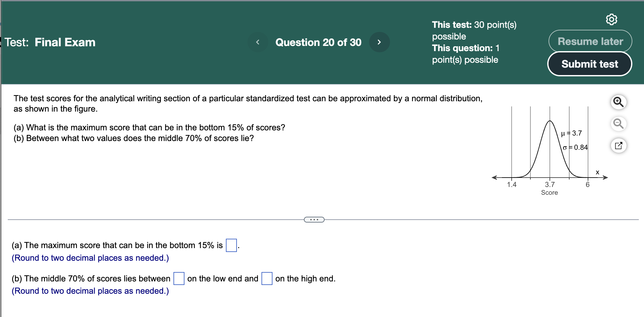Click the left chevron navigation control
Screen dimensions: 644x317
point(258,42)
